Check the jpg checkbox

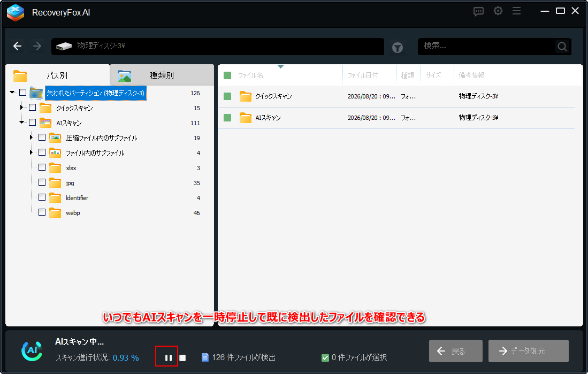(x=42, y=182)
